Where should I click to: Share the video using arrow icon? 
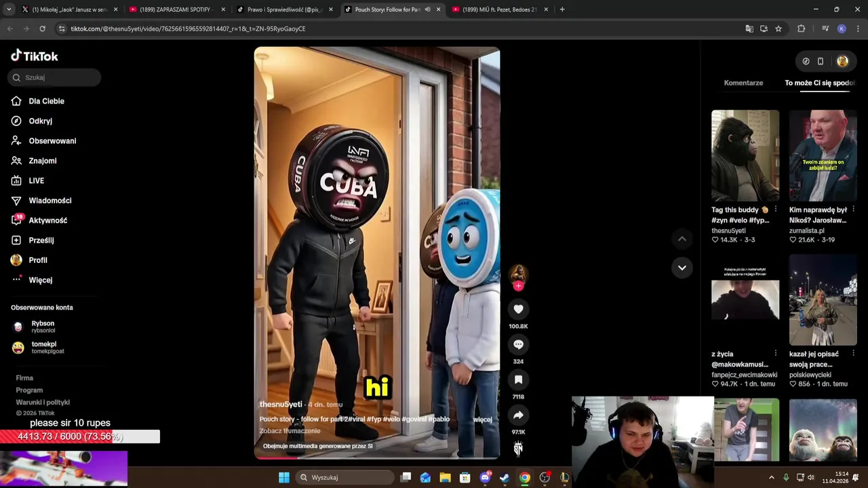tap(518, 415)
